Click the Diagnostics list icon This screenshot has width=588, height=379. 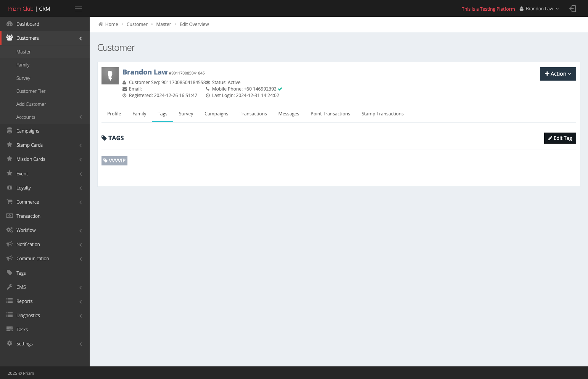coord(10,315)
